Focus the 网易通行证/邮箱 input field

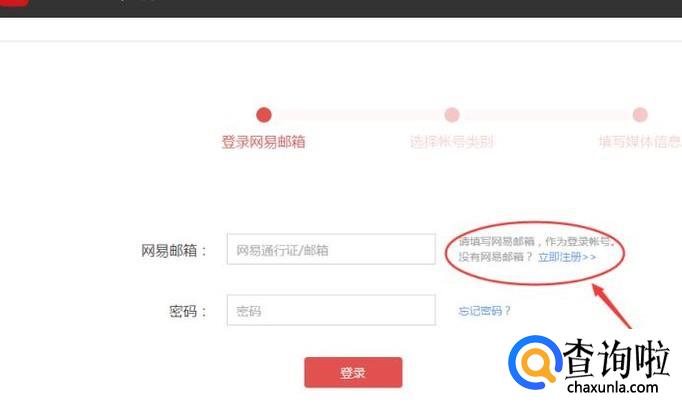[331, 249]
